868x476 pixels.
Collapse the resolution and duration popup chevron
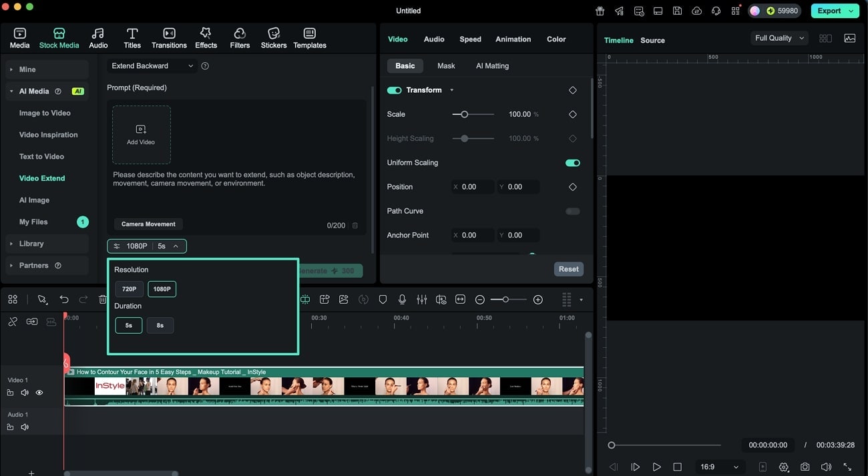175,246
